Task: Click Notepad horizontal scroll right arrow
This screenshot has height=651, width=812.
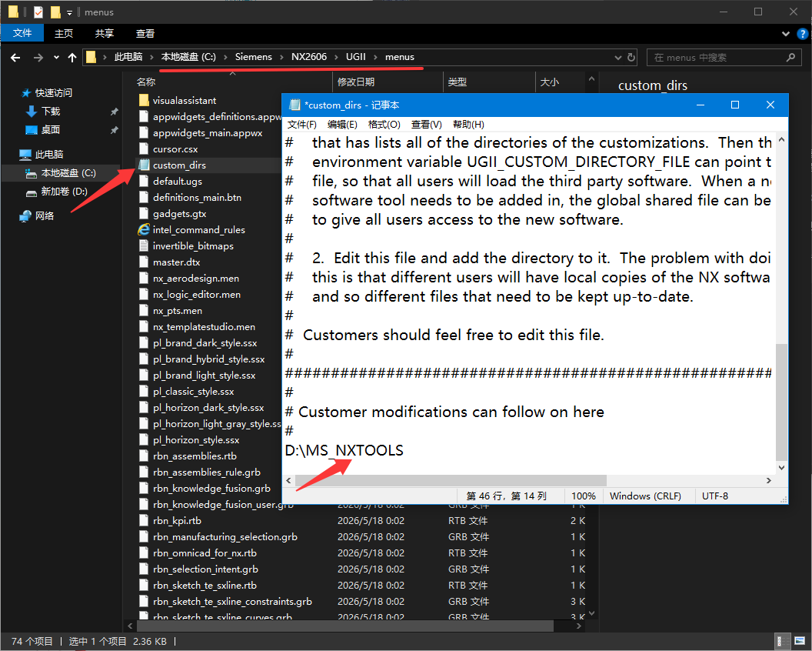Action: [768, 480]
